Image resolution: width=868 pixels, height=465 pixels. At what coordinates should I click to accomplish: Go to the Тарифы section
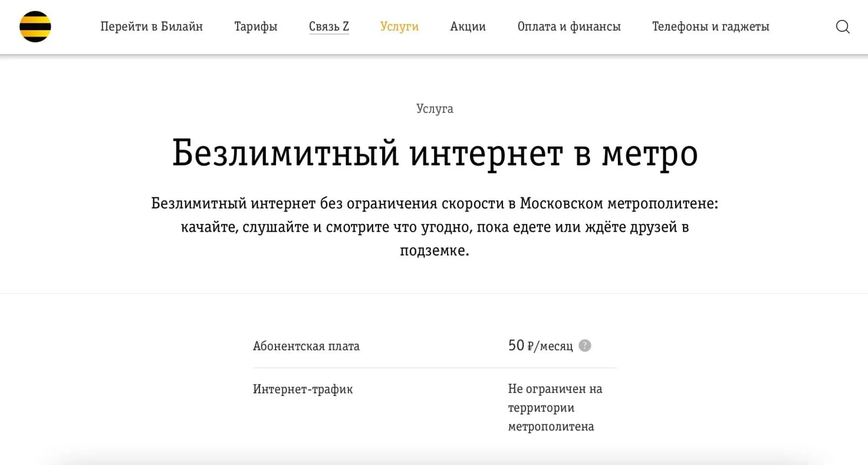pyautogui.click(x=256, y=26)
